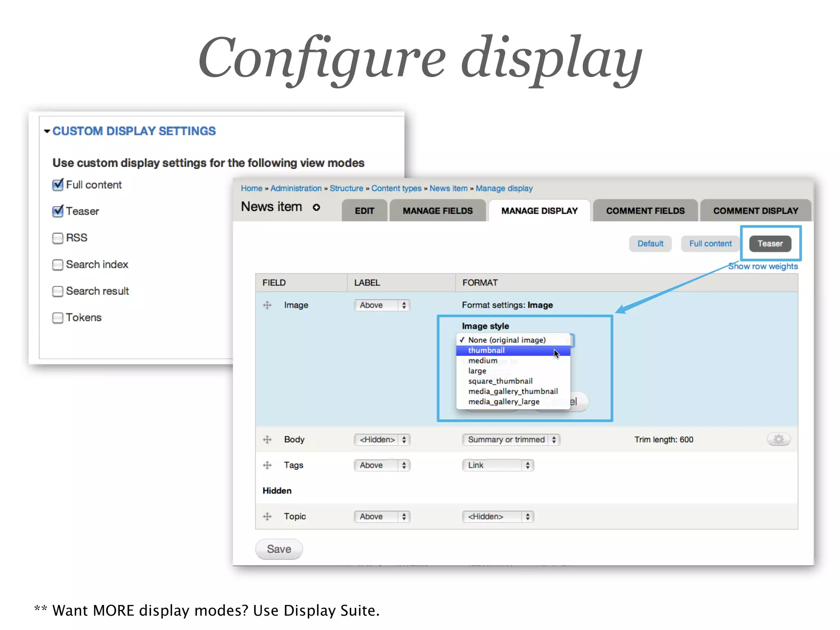Enable the Search index checkbox
The width and height of the screenshot is (840, 630).
(58, 265)
